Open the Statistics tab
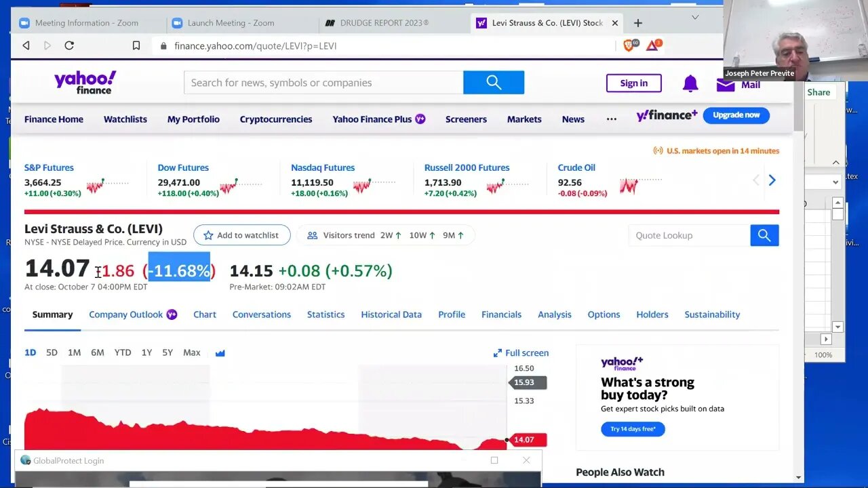Screen dimensions: 868x488 tap(326, 314)
